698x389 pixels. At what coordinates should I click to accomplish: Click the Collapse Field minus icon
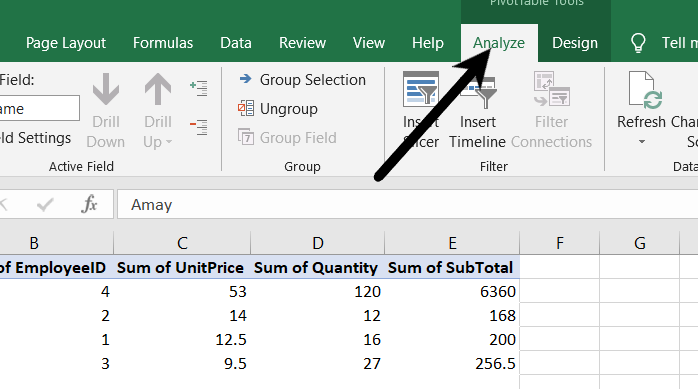pos(199,127)
